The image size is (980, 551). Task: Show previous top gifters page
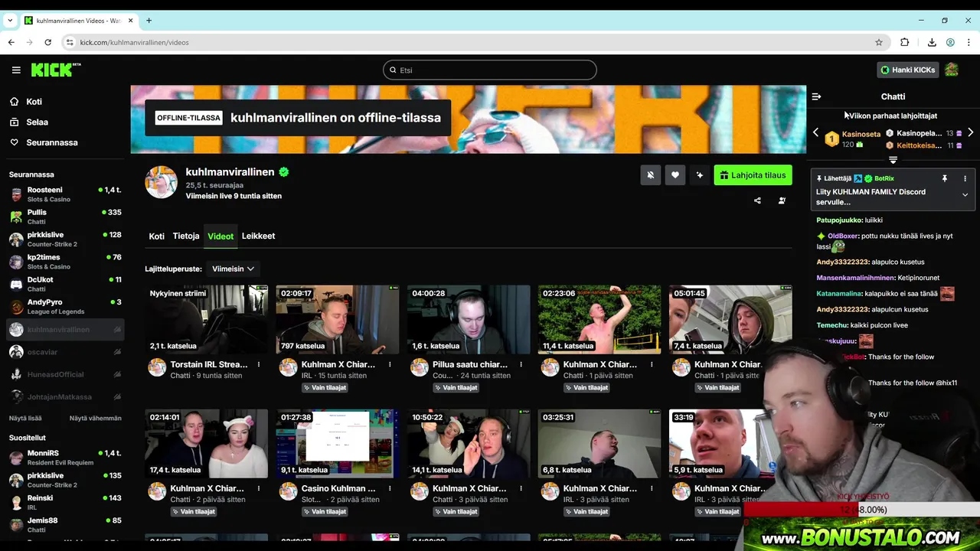[x=816, y=132]
